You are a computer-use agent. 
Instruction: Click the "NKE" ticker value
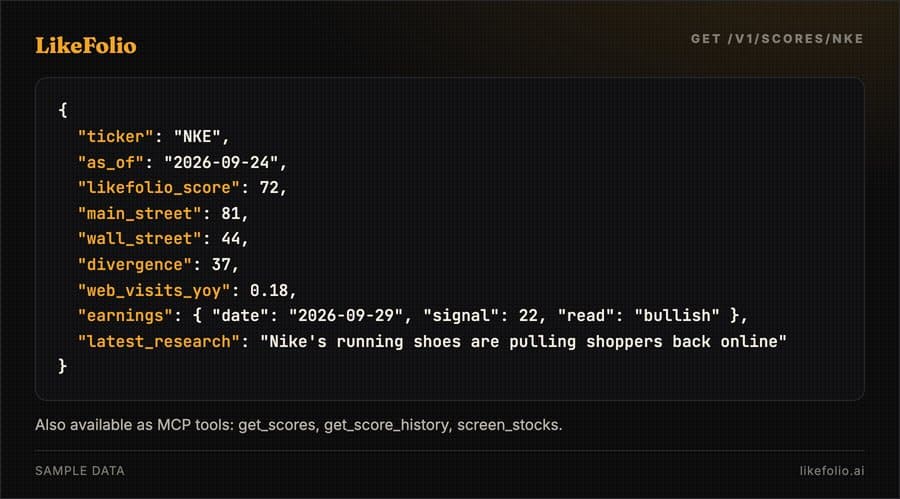tap(197, 137)
